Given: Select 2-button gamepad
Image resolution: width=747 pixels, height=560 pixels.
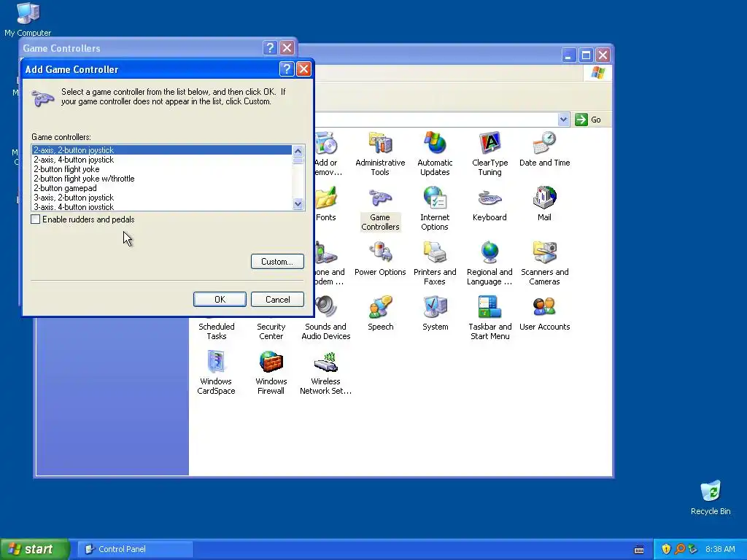Looking at the screenshot, I should pos(162,188).
